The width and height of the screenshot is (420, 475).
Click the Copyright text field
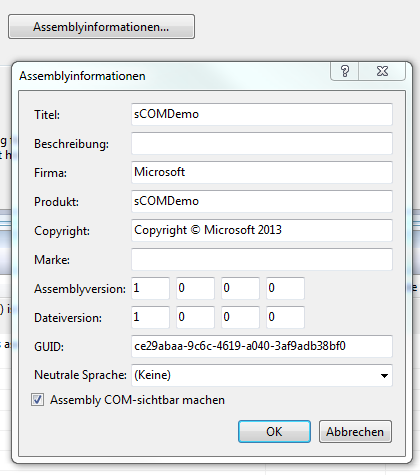point(262,230)
